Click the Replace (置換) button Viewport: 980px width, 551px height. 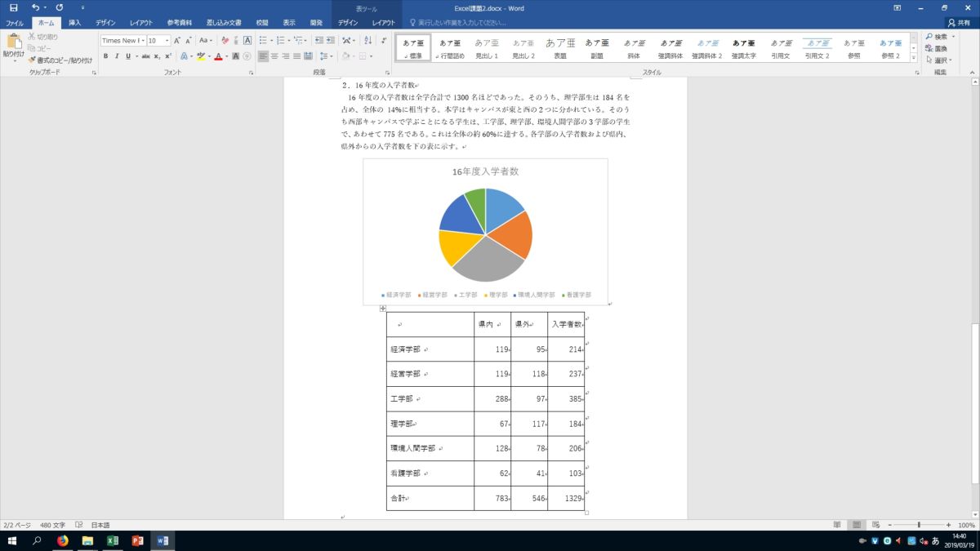point(936,48)
